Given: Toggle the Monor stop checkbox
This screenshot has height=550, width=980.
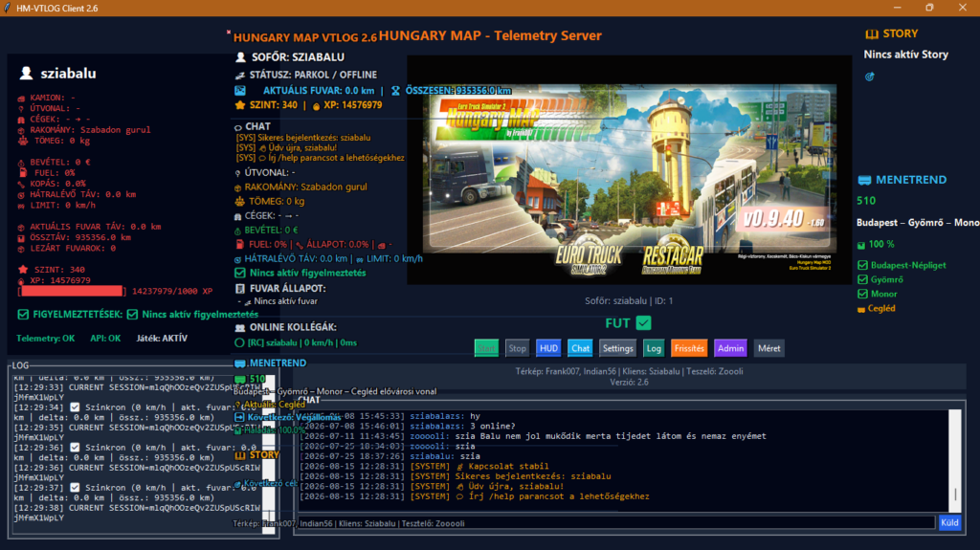Looking at the screenshot, I should 862,294.
